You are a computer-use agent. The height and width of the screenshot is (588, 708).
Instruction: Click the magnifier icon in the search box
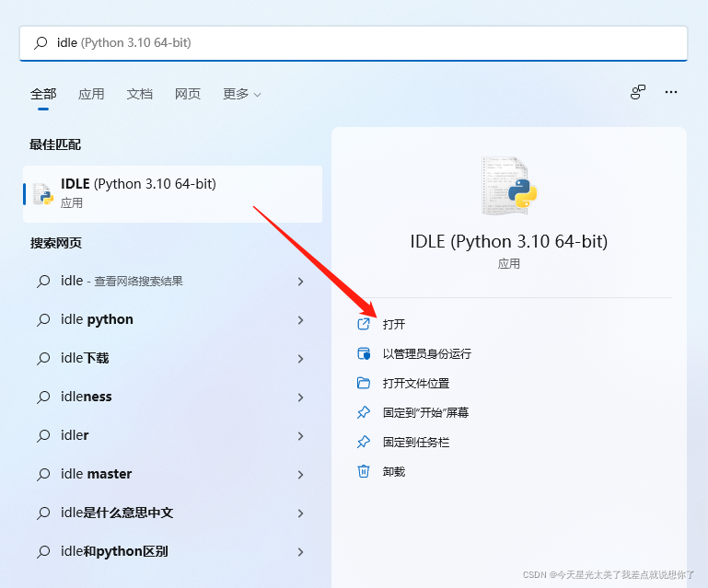[41, 43]
